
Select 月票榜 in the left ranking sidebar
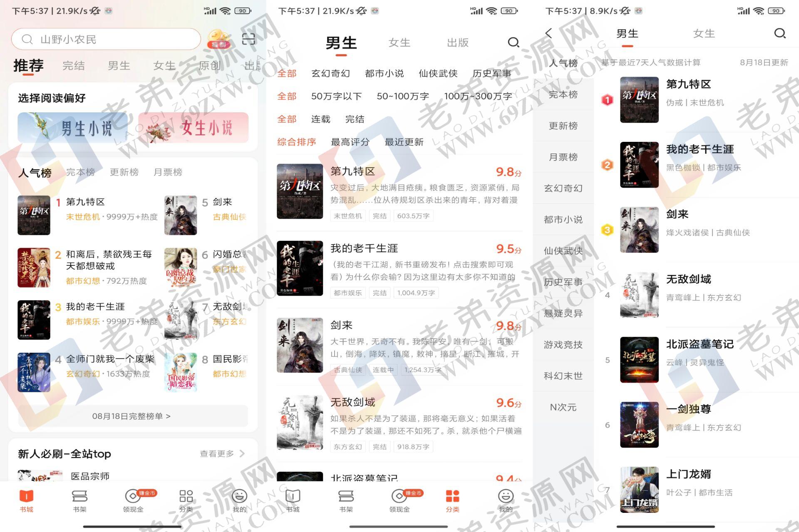point(563,157)
